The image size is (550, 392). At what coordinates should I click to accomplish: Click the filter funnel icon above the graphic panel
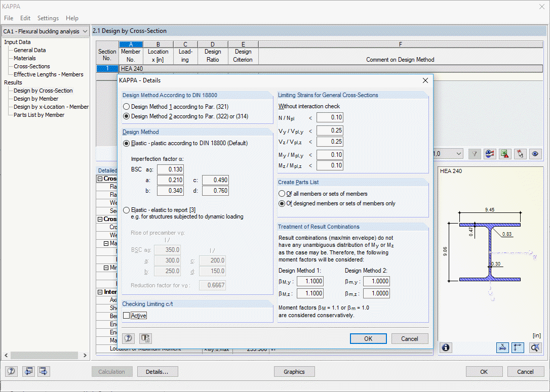click(x=474, y=154)
